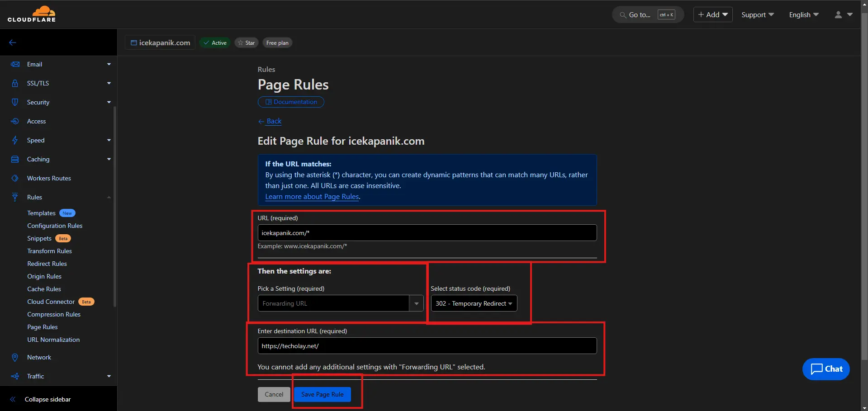Click the icekapanik.com domain button
The image size is (868, 411).
click(161, 43)
